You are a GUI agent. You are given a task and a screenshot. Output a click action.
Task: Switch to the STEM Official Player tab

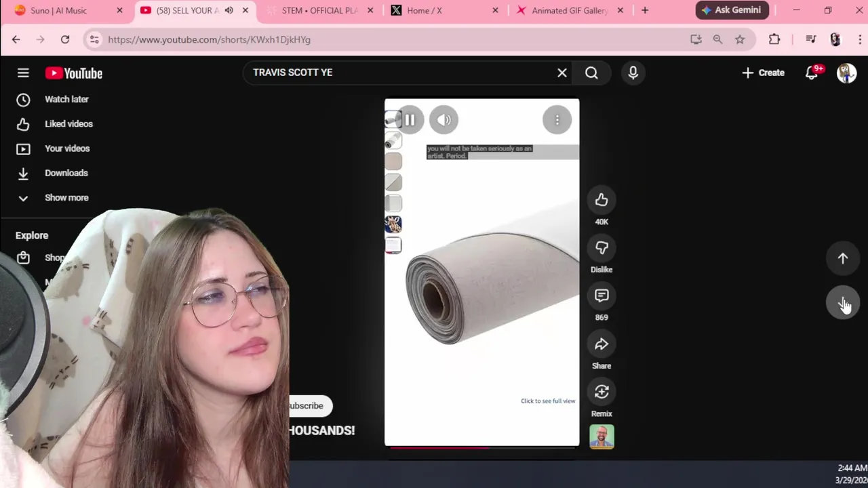coord(320,10)
